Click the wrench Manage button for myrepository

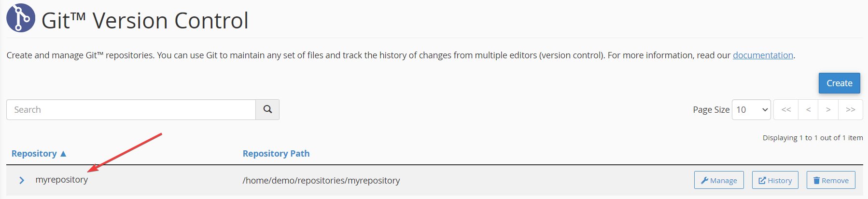coord(719,180)
